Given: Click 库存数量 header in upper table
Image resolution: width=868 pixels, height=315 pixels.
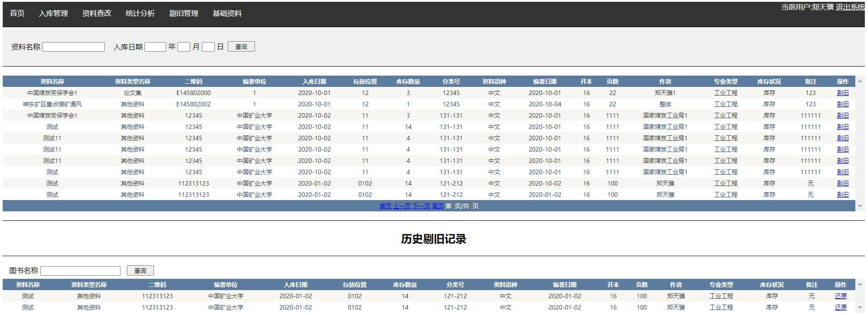Looking at the screenshot, I should [408, 81].
